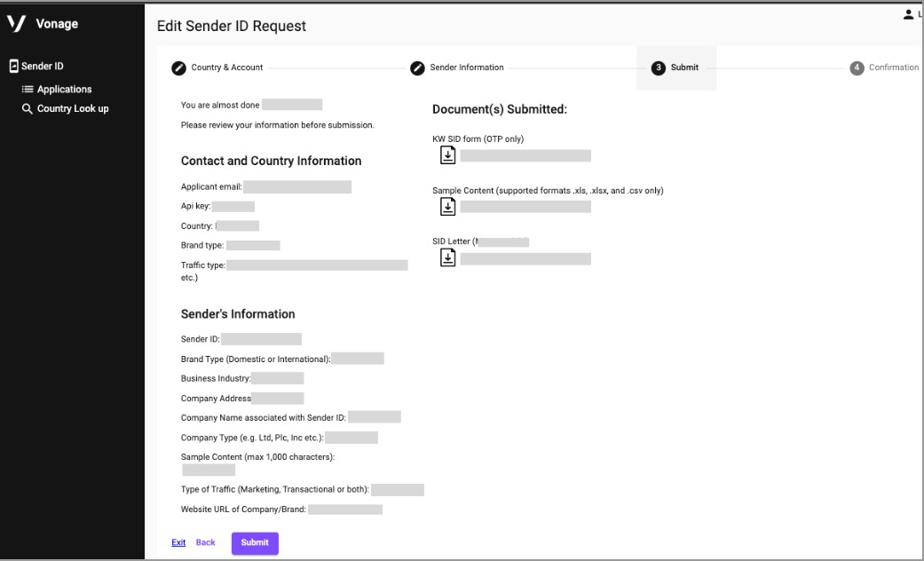Open Country Look up in sidebar
The height and width of the screenshot is (561, 924).
coord(72,109)
